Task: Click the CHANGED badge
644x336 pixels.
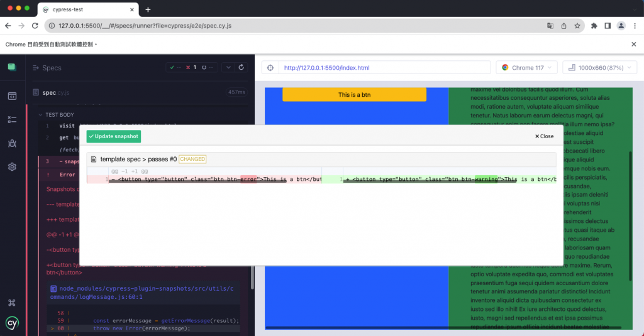Action: coord(192,159)
